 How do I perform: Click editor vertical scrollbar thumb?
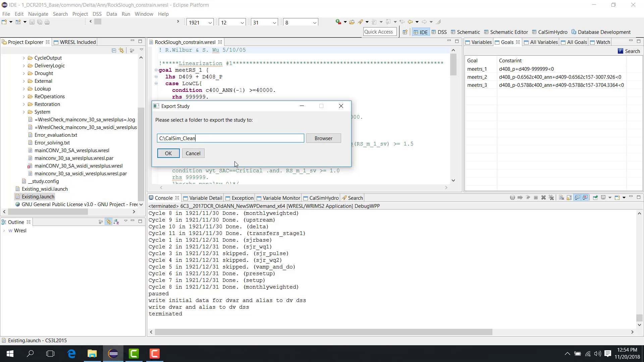pyautogui.click(x=453, y=64)
